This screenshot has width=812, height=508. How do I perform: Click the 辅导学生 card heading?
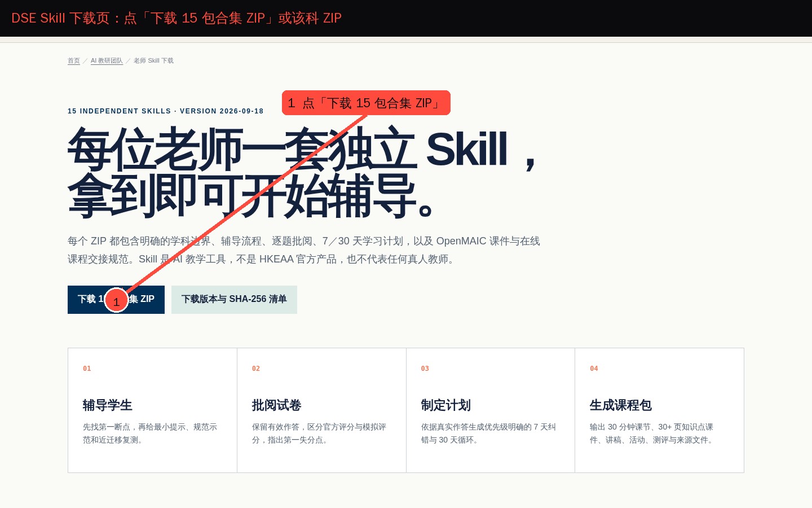[x=108, y=405]
